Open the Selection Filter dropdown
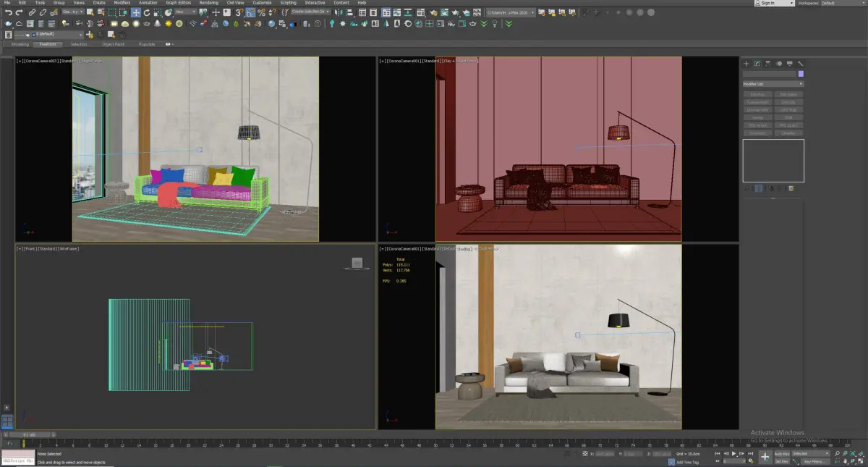The height and width of the screenshot is (467, 868). coord(72,12)
